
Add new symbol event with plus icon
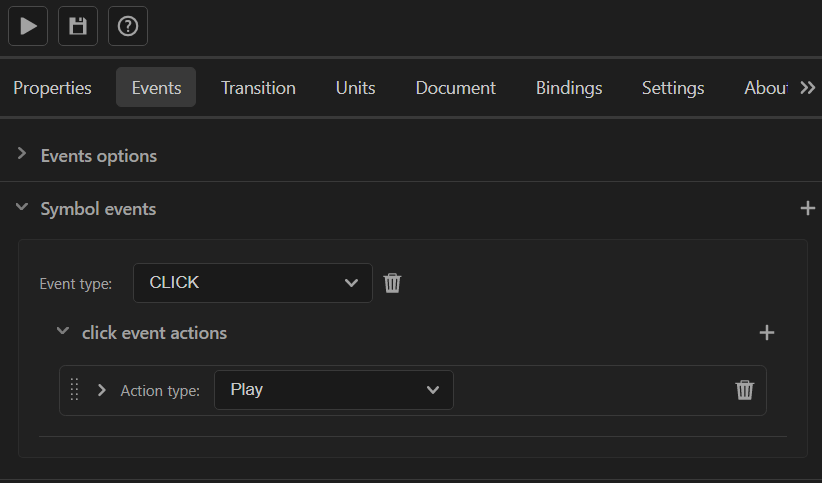pos(807,208)
